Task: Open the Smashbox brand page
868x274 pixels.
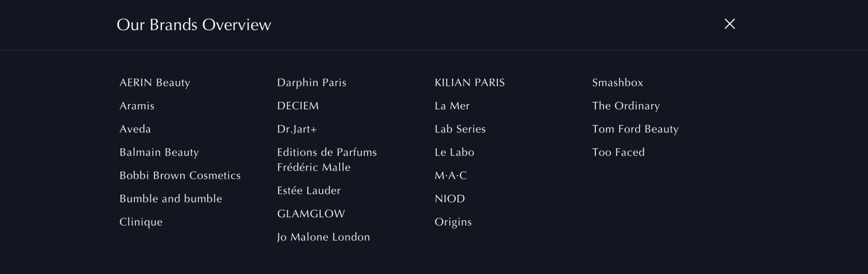Action: tap(617, 83)
